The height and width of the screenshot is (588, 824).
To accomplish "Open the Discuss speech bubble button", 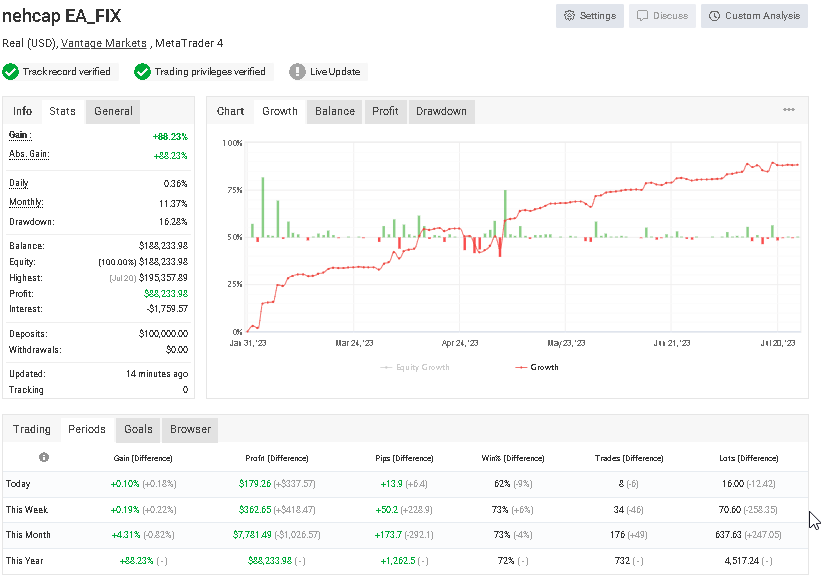I will pyautogui.click(x=663, y=16).
